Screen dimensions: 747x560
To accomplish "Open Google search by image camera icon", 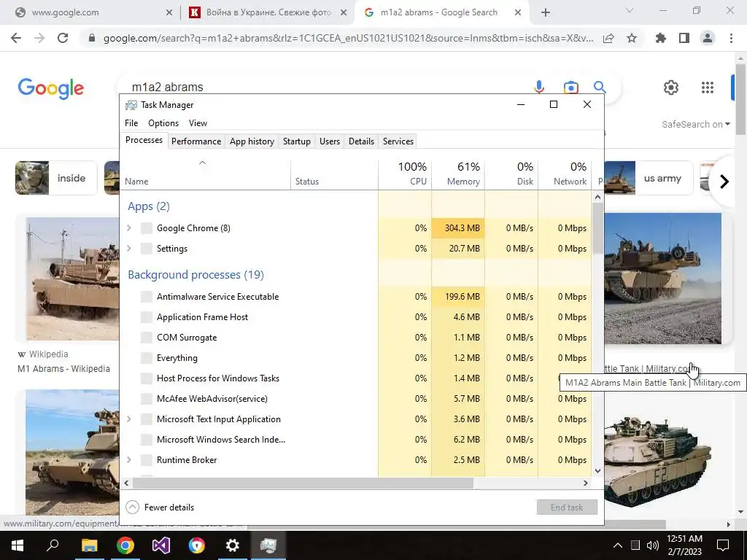I will [570, 87].
